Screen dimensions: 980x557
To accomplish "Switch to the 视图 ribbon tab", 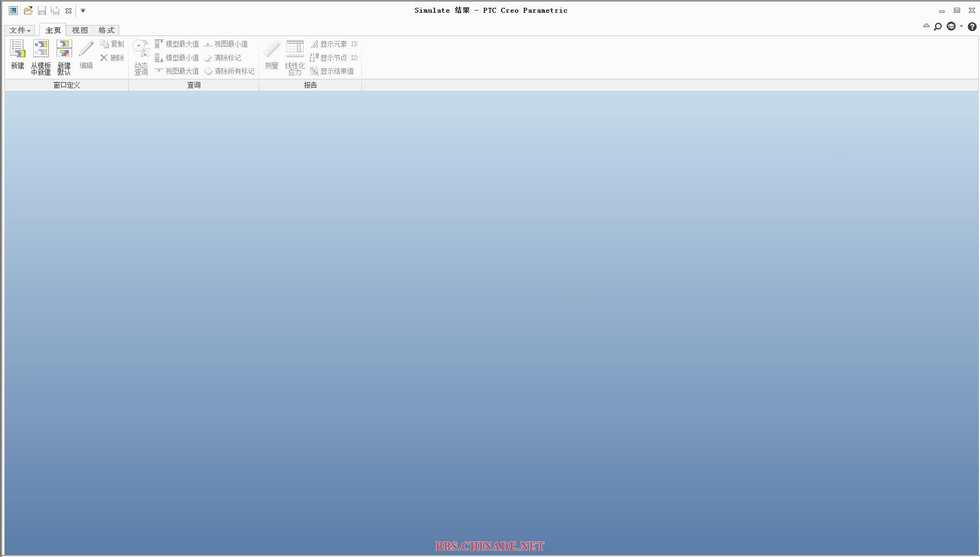I will click(x=80, y=30).
